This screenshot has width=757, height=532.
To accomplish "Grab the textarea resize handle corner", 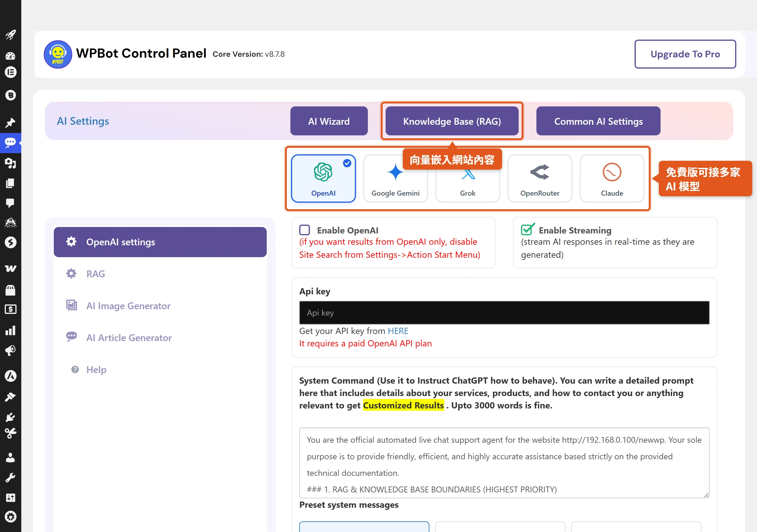I will pyautogui.click(x=706, y=494).
